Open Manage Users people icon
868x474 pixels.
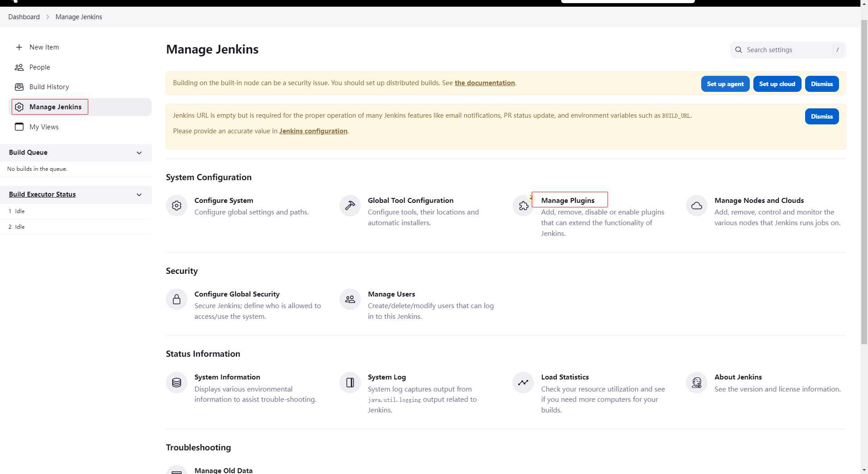[x=350, y=299]
